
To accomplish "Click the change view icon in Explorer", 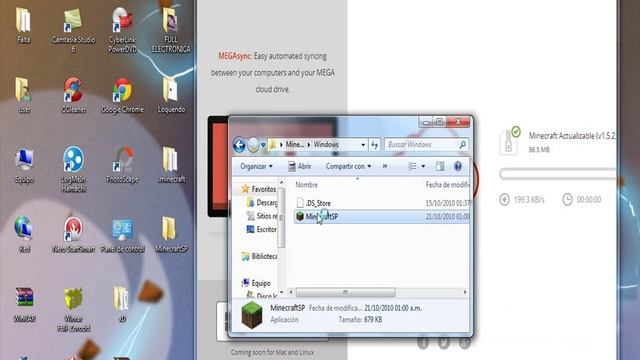I will (412, 166).
